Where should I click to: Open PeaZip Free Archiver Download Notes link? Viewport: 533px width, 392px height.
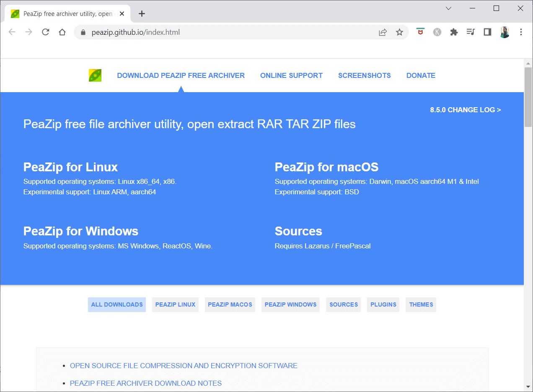[x=146, y=383]
